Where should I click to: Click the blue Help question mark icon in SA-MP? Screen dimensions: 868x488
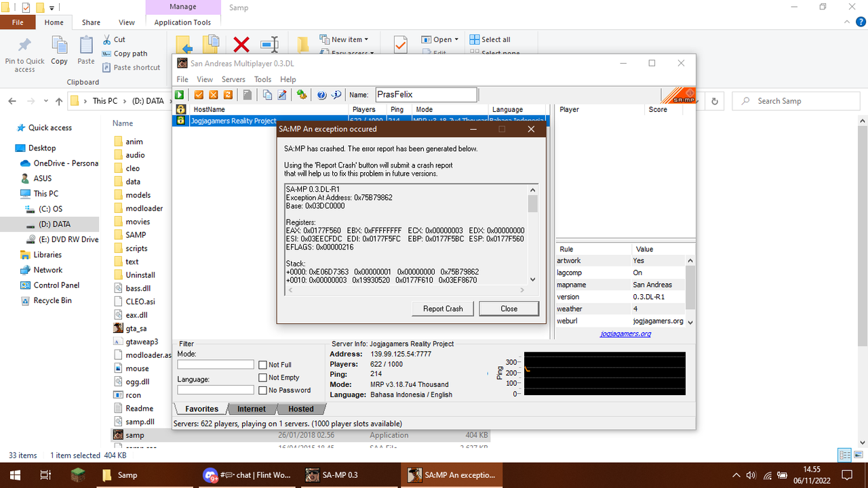(321, 95)
